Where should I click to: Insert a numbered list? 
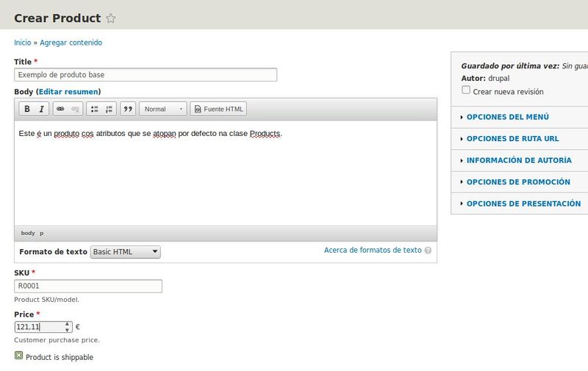[x=109, y=109]
